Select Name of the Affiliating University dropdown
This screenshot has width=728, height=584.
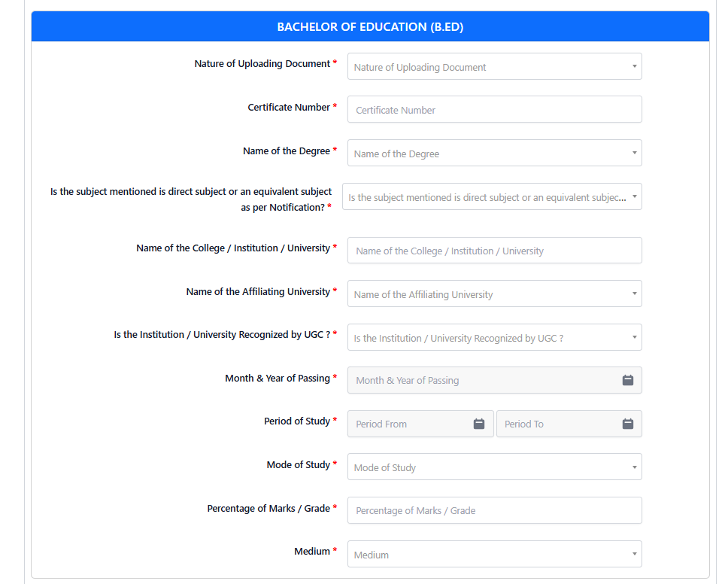[x=494, y=294]
